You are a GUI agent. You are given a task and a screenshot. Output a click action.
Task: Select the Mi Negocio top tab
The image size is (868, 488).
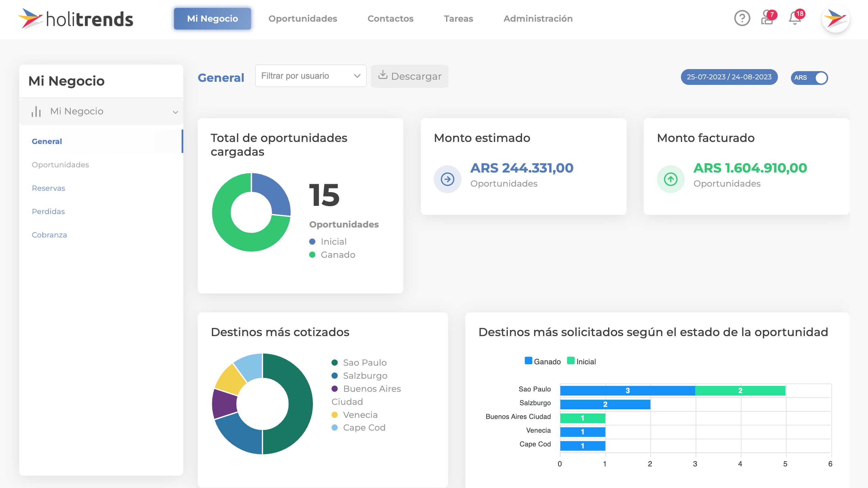pyautogui.click(x=213, y=19)
